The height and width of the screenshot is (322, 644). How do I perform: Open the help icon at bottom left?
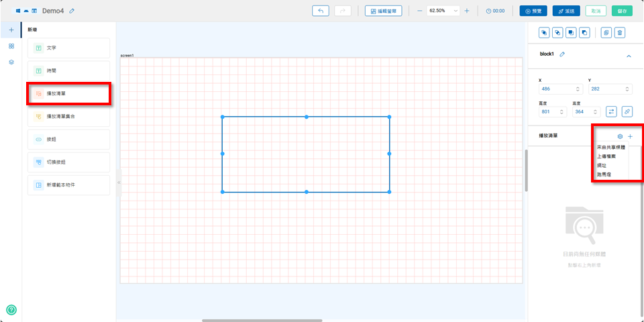pyautogui.click(x=11, y=309)
